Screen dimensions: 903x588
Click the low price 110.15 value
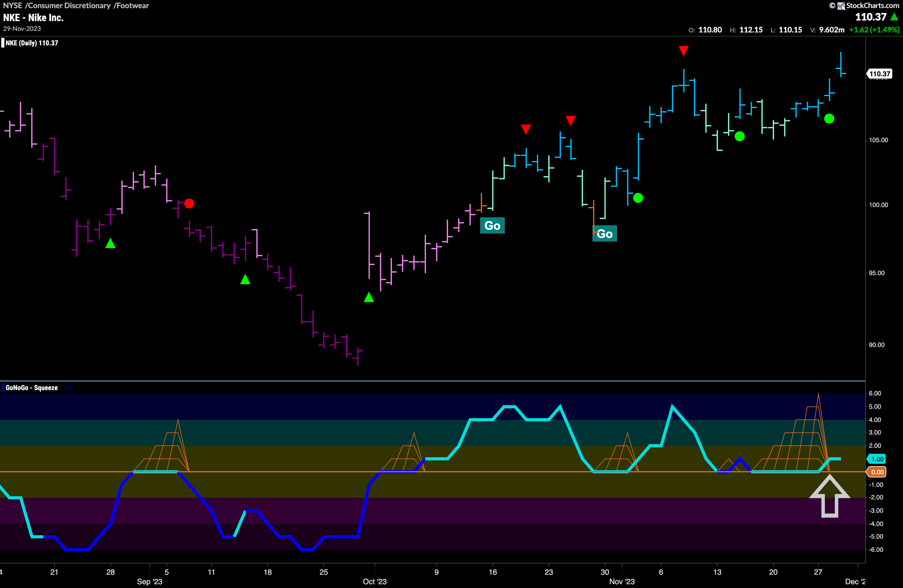tap(790, 30)
